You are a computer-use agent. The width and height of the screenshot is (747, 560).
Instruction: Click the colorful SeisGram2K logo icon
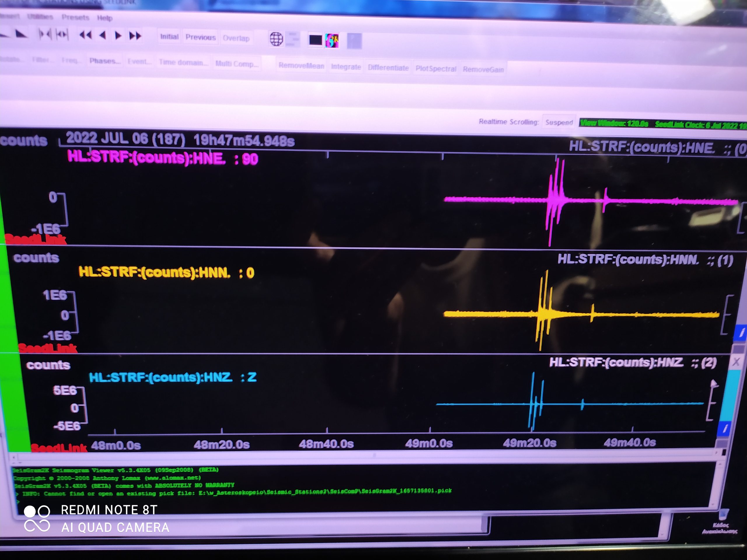pyautogui.click(x=331, y=41)
